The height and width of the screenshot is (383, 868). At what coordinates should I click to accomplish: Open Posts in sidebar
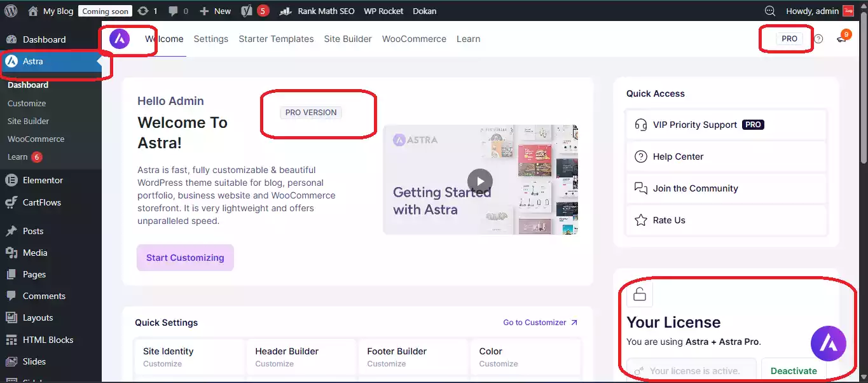pos(51,231)
